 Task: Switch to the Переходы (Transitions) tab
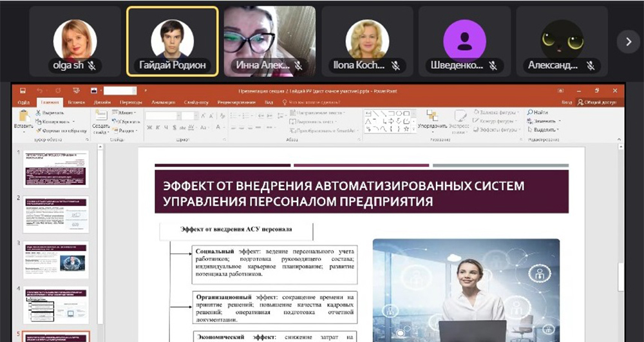pos(131,102)
